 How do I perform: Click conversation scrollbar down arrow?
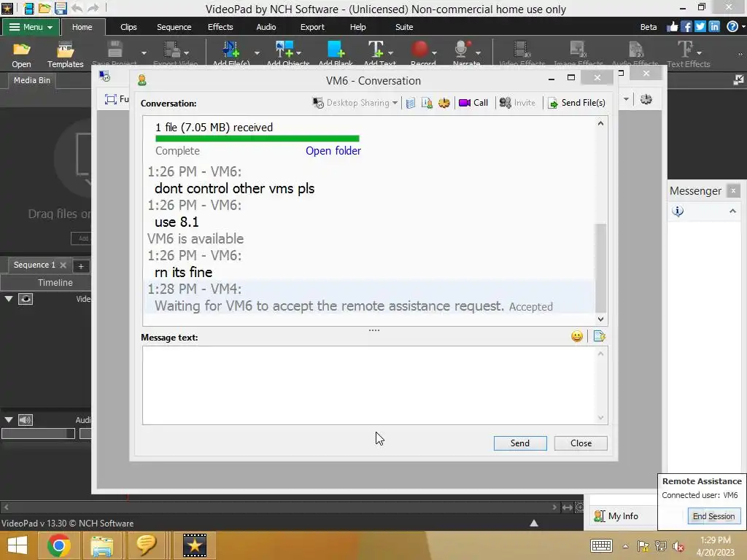click(601, 319)
